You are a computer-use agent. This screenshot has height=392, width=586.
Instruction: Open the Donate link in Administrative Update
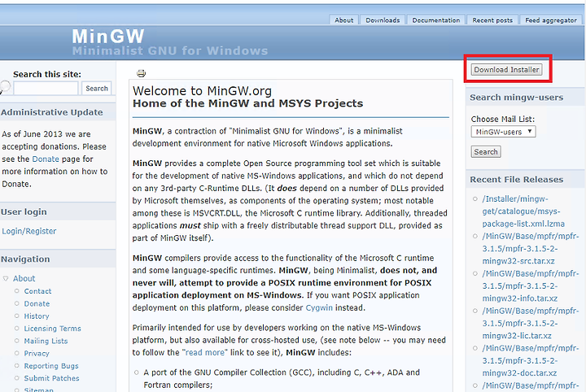coord(46,159)
